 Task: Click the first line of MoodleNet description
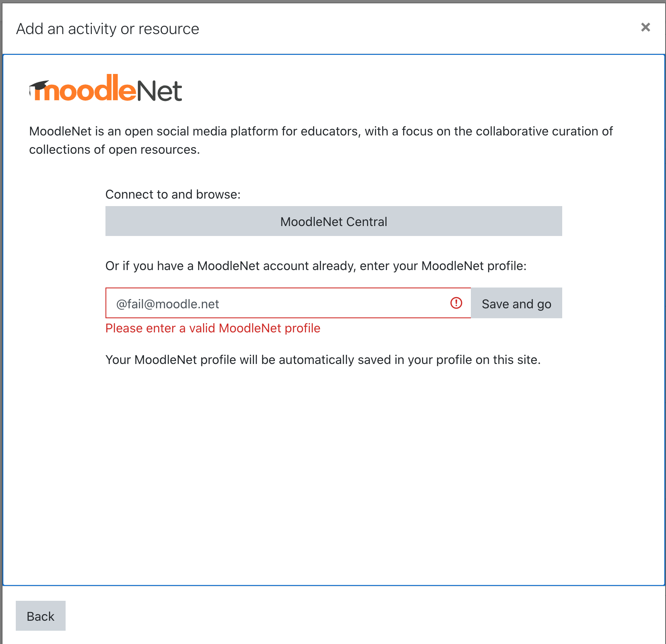(321, 131)
